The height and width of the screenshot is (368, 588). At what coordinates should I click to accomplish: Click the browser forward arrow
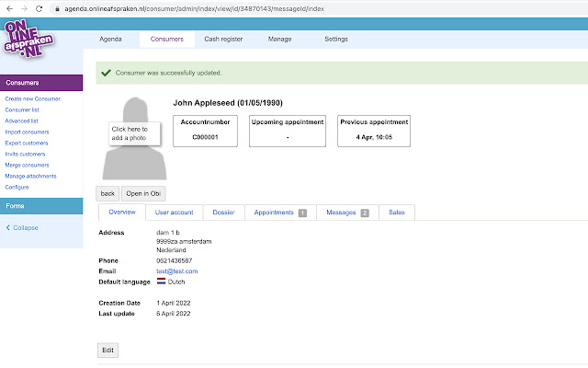click(25, 8)
